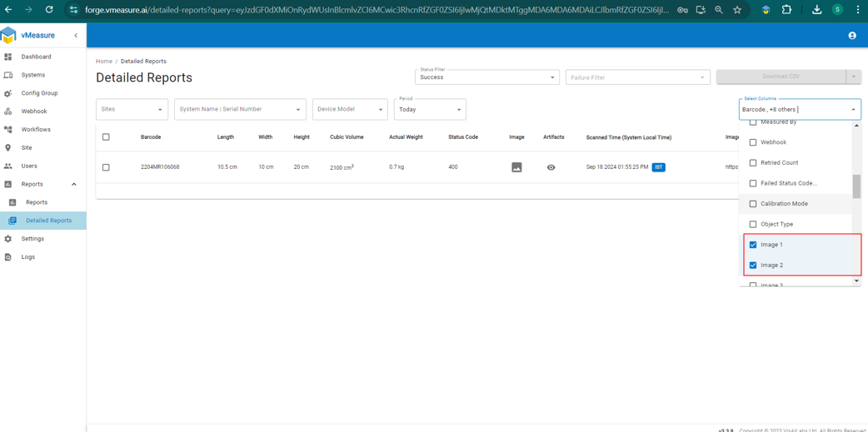The image size is (868, 432).
Task: Open the Device Model dropdown
Action: point(350,109)
